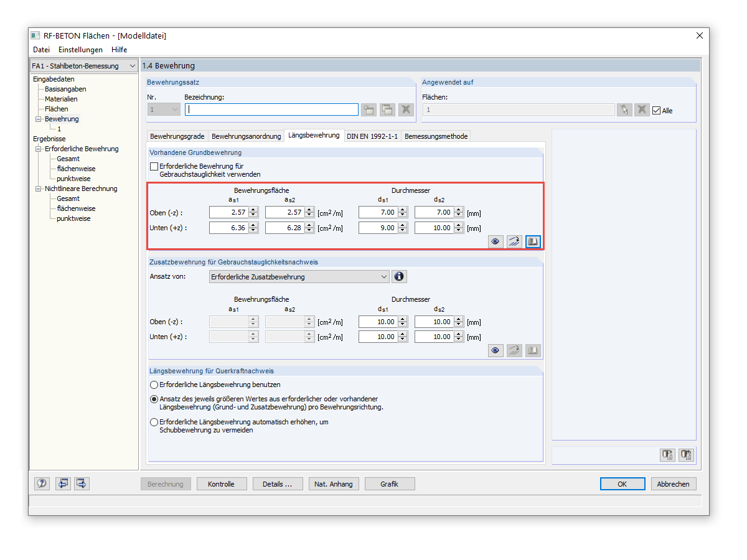Click the Oben as1 field showing 2.57
The width and height of the screenshot is (747, 560).
click(228, 212)
